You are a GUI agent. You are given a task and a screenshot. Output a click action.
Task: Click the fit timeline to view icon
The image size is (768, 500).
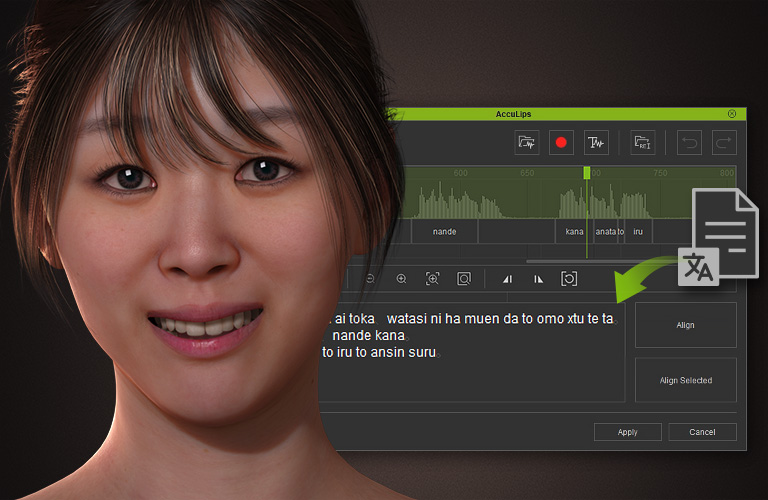pos(464,279)
